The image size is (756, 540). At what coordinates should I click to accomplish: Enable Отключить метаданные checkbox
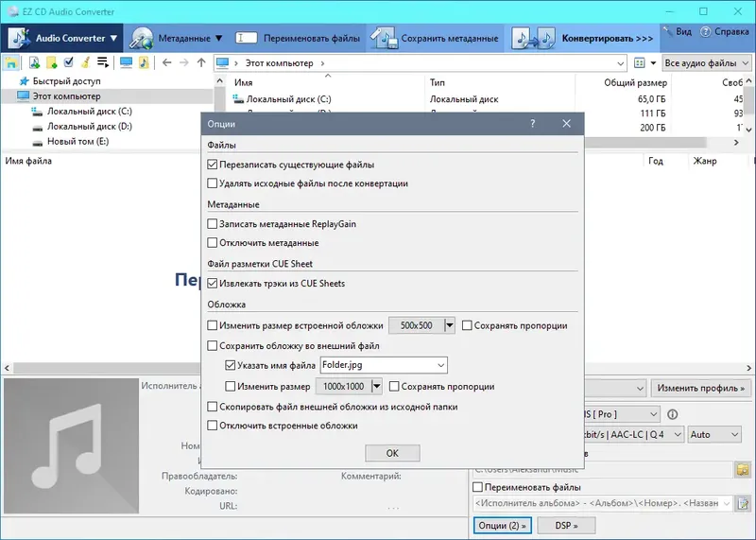212,243
